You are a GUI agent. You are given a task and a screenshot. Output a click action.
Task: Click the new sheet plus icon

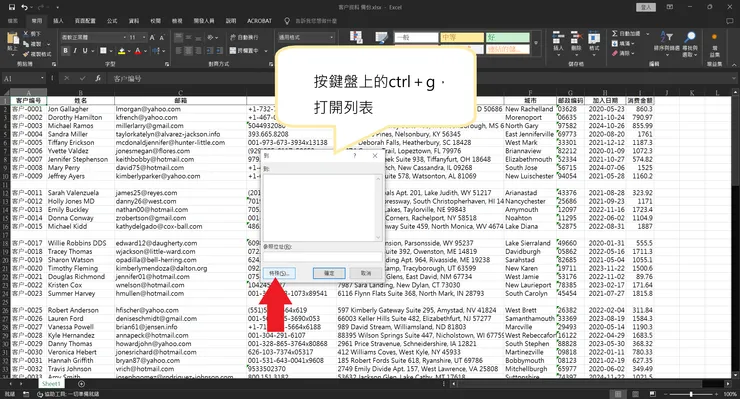point(81,384)
